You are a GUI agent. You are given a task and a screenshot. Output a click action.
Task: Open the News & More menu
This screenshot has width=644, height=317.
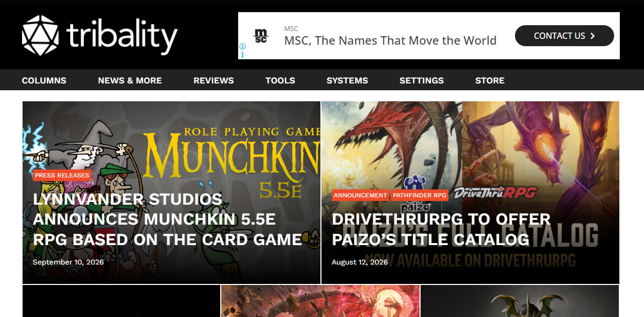click(130, 80)
